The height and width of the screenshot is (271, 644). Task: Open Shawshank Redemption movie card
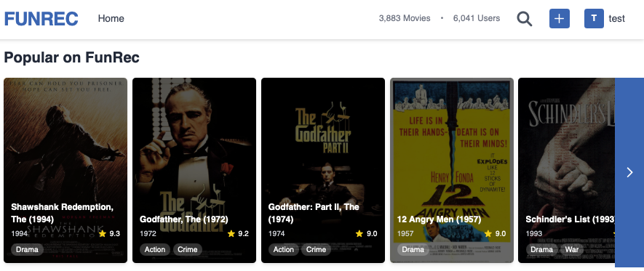pos(65,170)
